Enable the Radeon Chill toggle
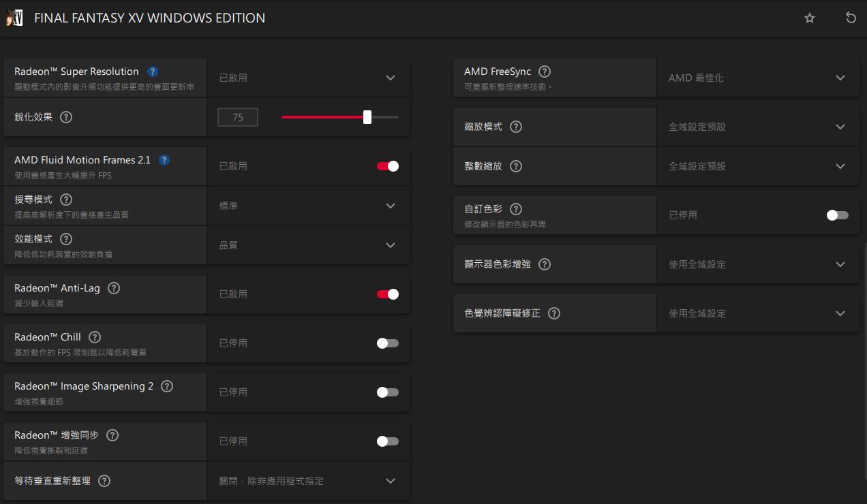 (x=388, y=343)
